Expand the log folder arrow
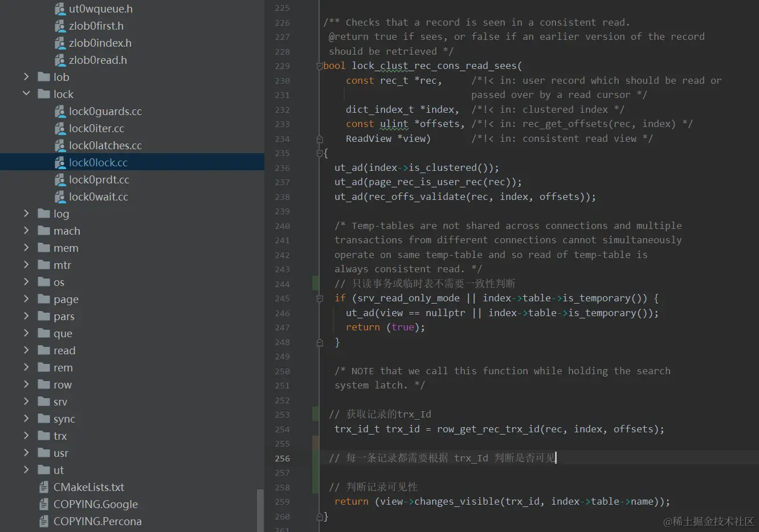The height and width of the screenshot is (532, 759). tap(26, 213)
